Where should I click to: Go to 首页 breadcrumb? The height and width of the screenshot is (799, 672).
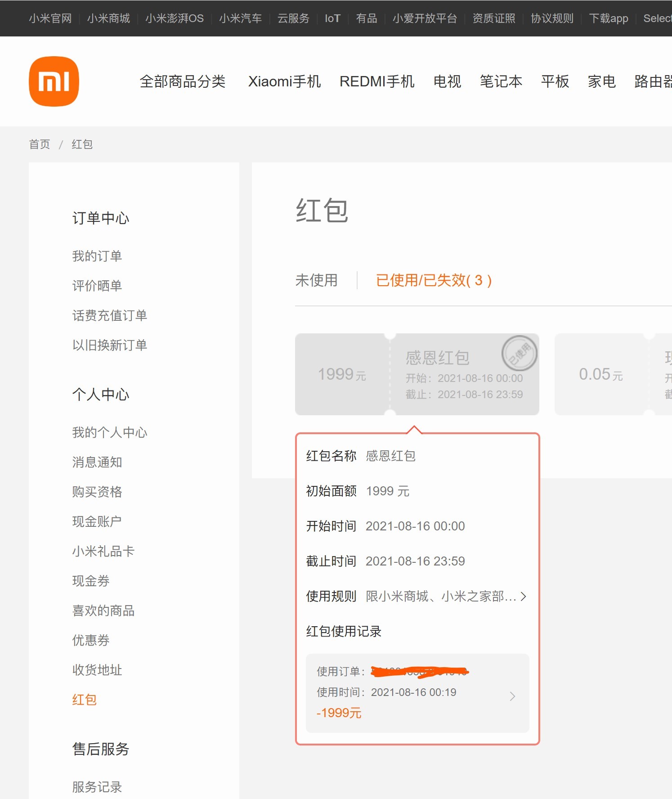pos(40,144)
